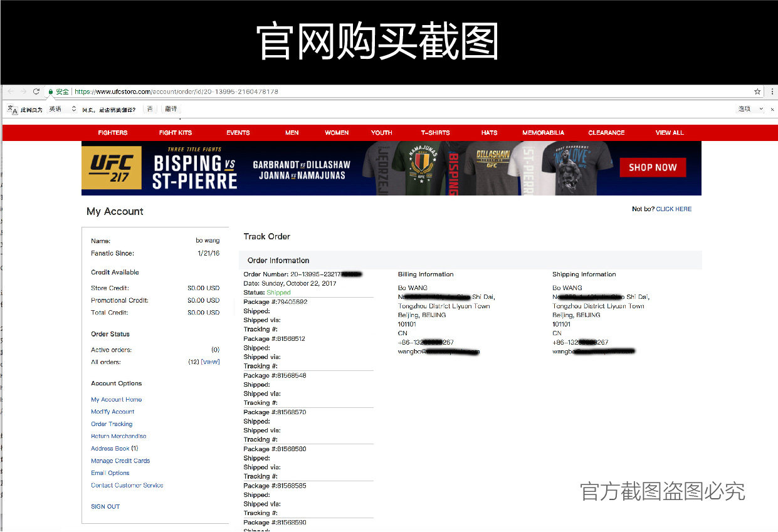Open the 选项 options dropdown

pos(750,109)
